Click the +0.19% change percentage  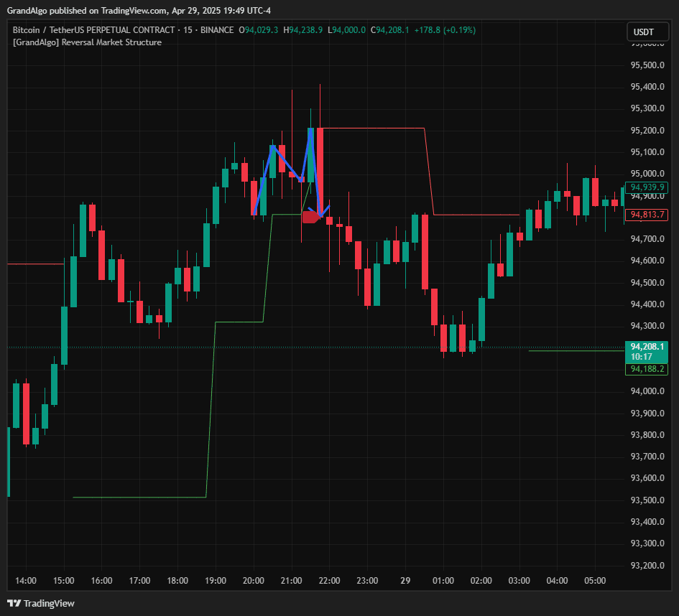pyautogui.click(x=461, y=30)
